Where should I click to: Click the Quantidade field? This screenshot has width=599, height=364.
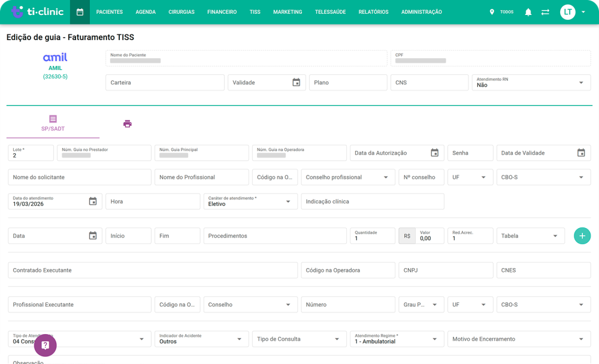point(373,236)
